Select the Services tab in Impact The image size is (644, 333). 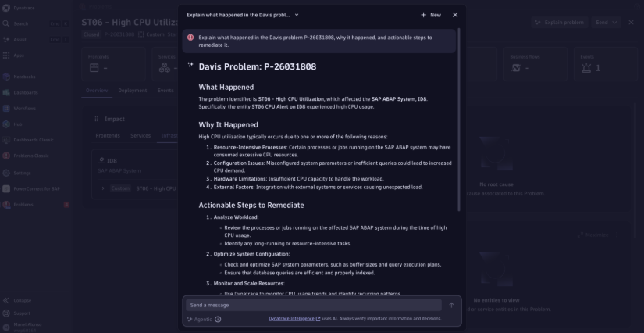coord(141,136)
